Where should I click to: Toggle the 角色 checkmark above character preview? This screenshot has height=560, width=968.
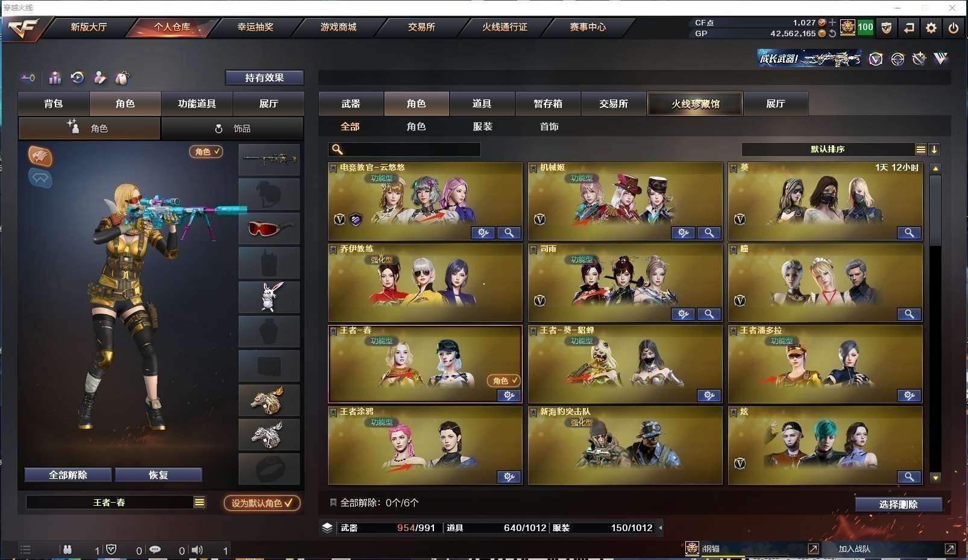[206, 152]
